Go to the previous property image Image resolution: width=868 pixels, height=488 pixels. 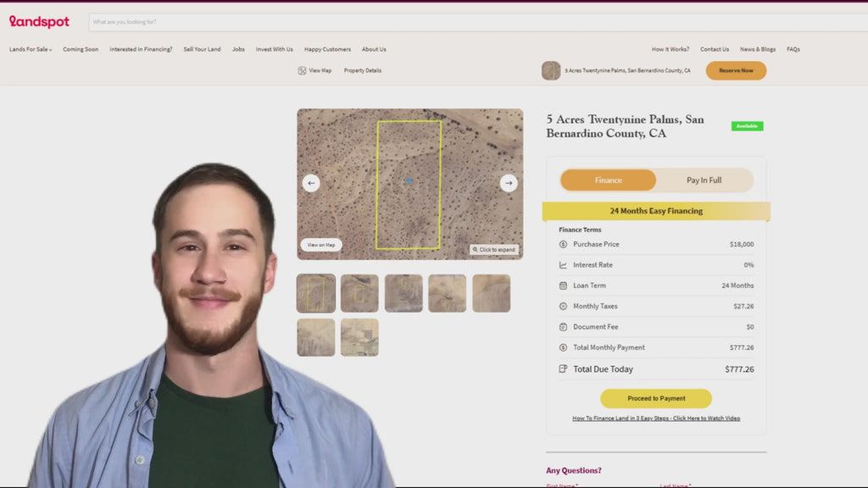tap(311, 183)
